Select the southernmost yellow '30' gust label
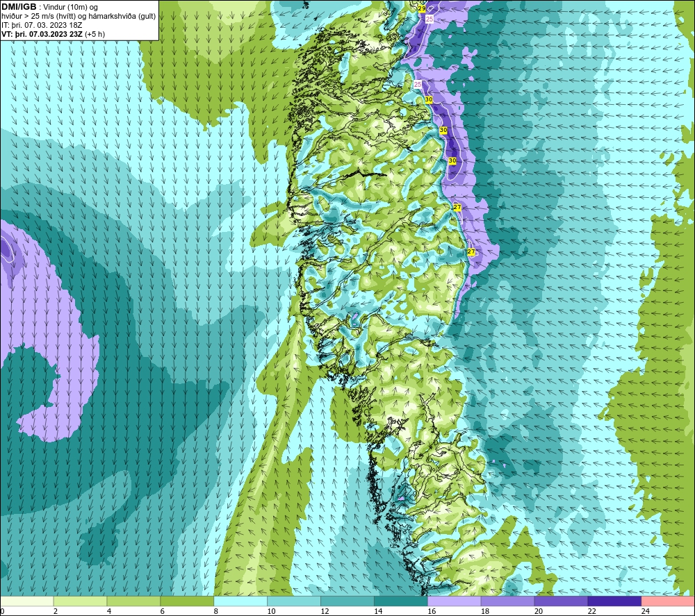Image resolution: width=695 pixels, height=616 pixels. pos(452,160)
